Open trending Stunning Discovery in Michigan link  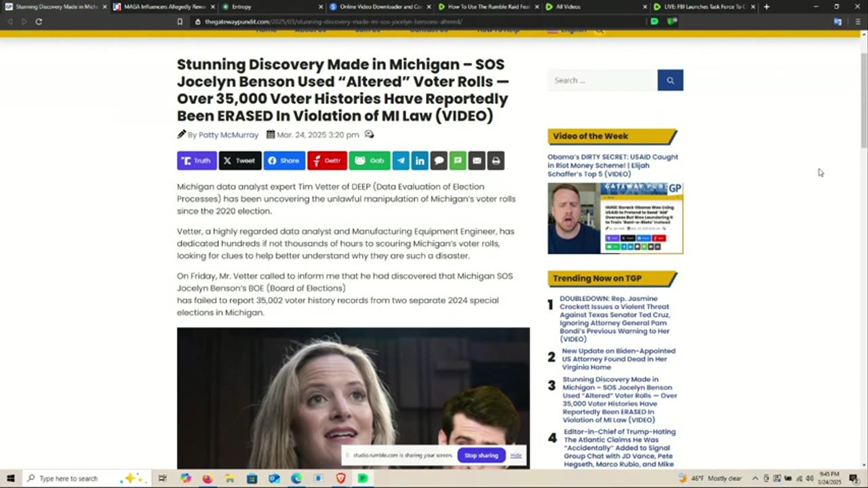click(x=620, y=400)
